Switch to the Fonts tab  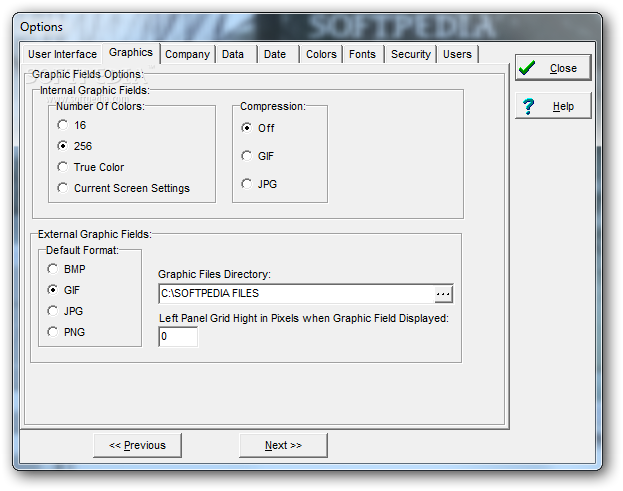362,54
